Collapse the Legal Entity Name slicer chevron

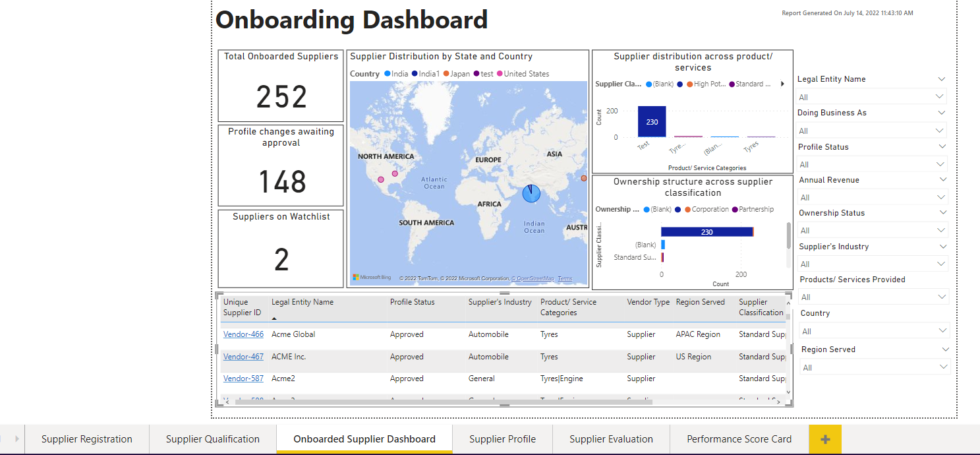[x=941, y=79]
